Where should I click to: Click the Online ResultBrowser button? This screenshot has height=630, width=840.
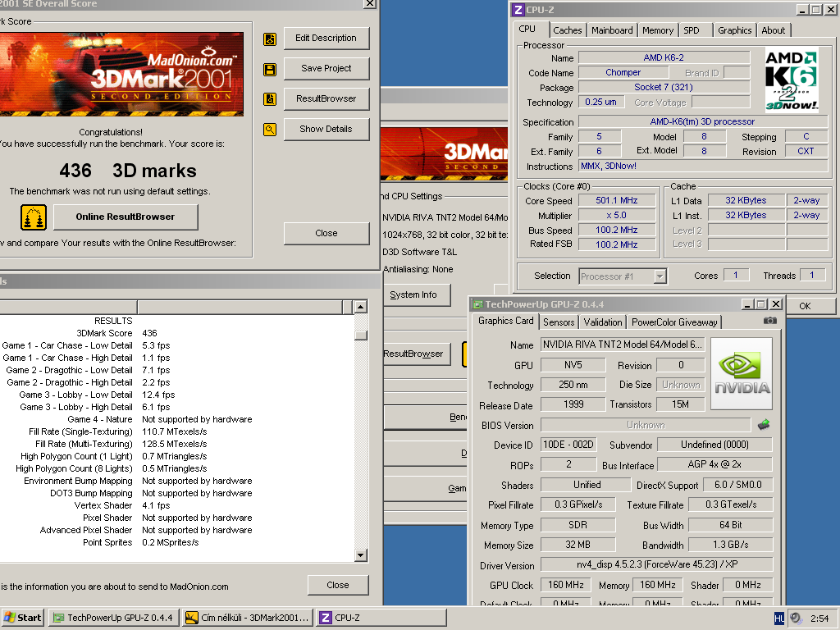pyautogui.click(x=126, y=217)
